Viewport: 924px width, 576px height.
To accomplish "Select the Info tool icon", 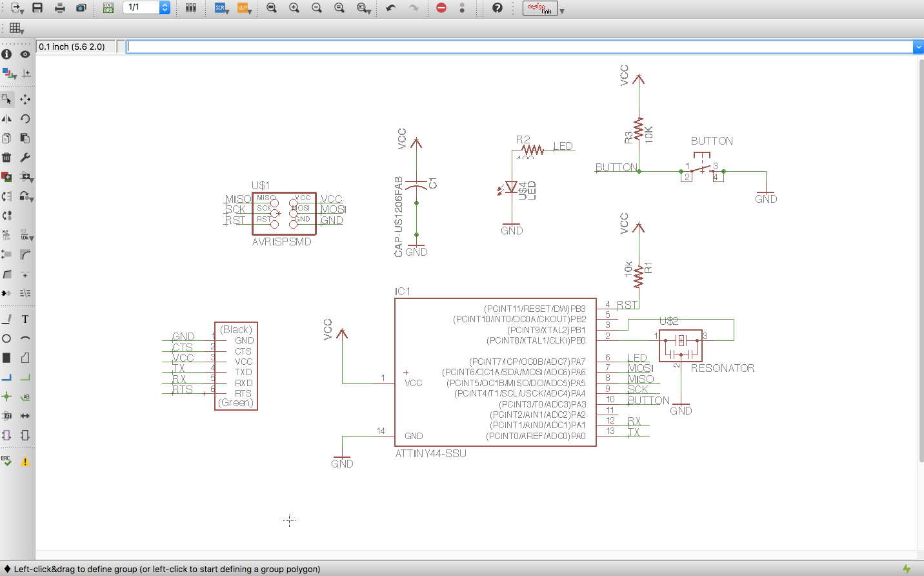I will 6,54.
